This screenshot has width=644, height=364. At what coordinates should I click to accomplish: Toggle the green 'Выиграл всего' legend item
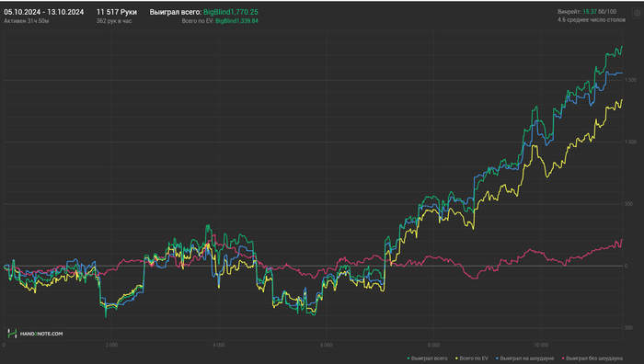pyautogui.click(x=427, y=358)
